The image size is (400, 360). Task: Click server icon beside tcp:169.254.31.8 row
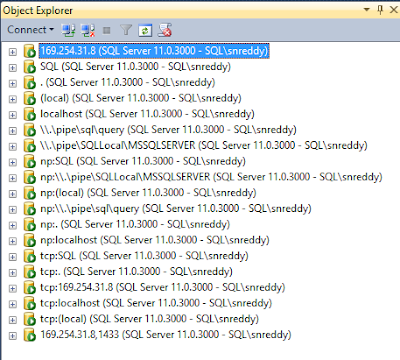(29, 288)
